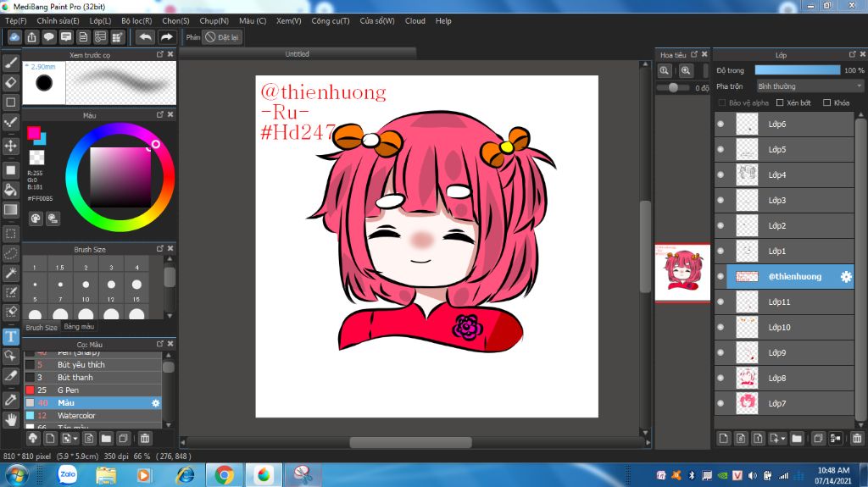Open the add-brush dropdown in the brush panel
Screen dimensions: 868x487
(x=70, y=439)
